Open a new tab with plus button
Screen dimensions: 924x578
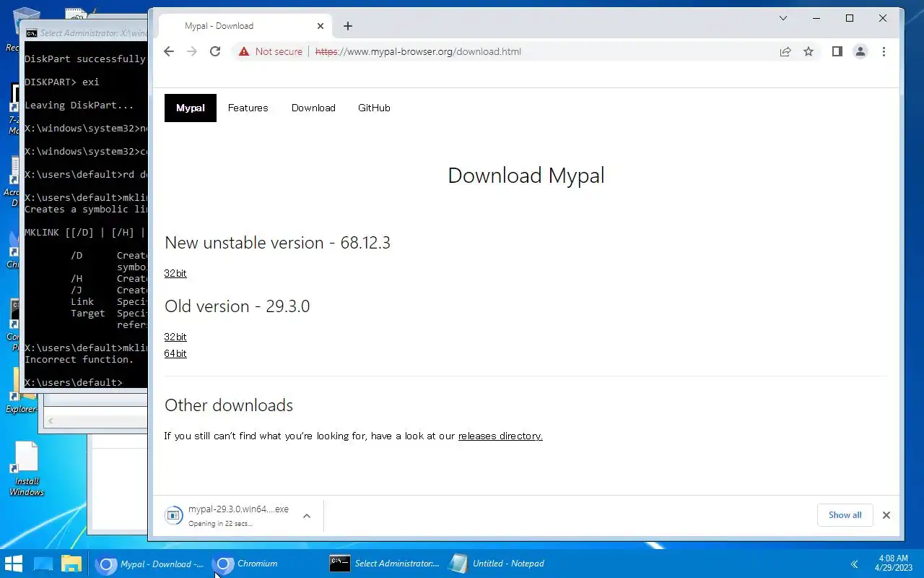[348, 26]
